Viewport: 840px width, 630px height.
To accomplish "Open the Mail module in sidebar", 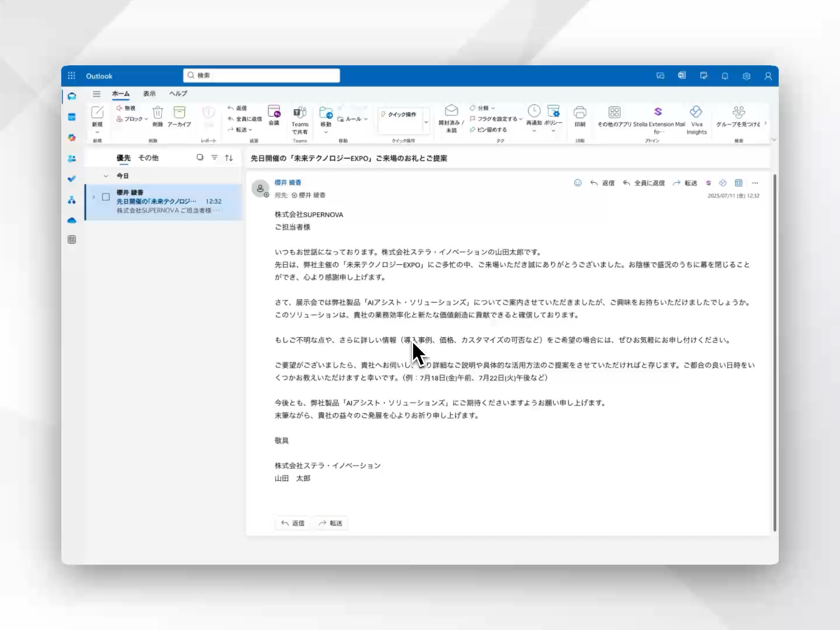I will tap(72, 96).
